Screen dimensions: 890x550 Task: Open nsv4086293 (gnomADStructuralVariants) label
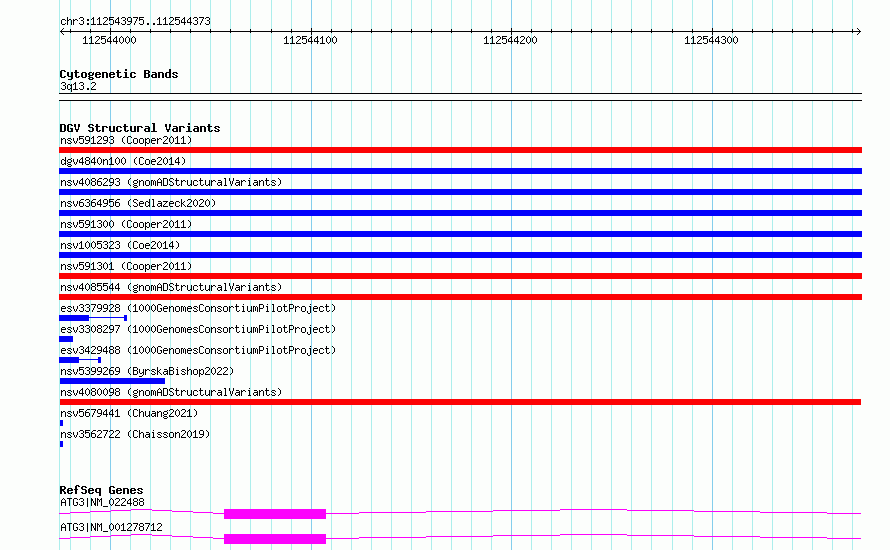tap(171, 182)
